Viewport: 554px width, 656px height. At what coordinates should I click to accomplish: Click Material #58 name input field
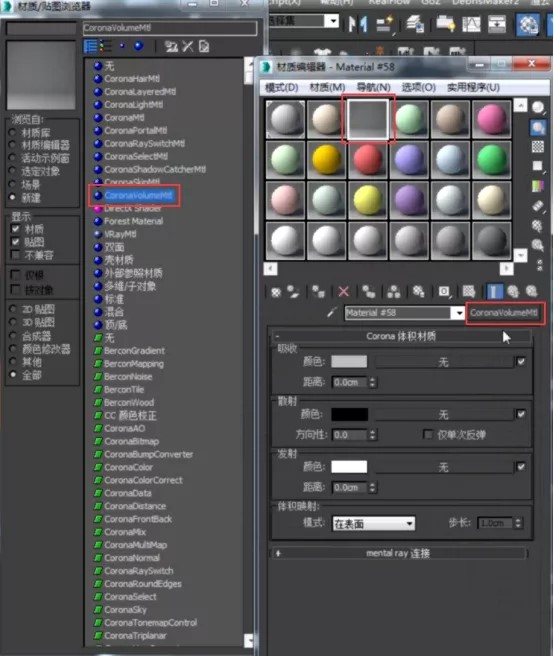398,313
